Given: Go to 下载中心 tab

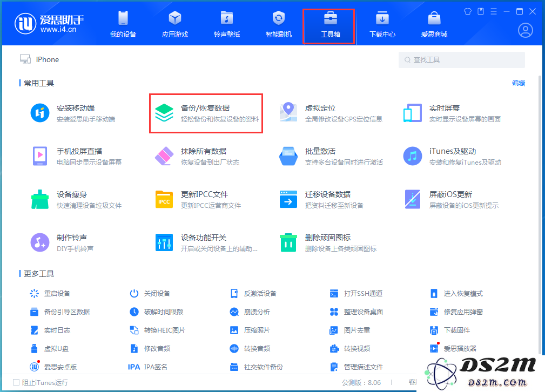Looking at the screenshot, I should coord(382,24).
